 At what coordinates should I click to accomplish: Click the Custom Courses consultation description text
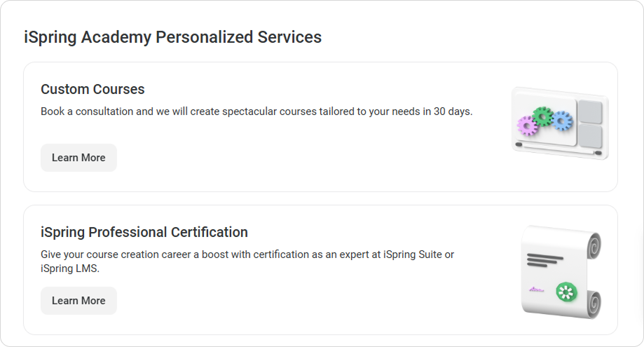pyautogui.click(x=256, y=111)
